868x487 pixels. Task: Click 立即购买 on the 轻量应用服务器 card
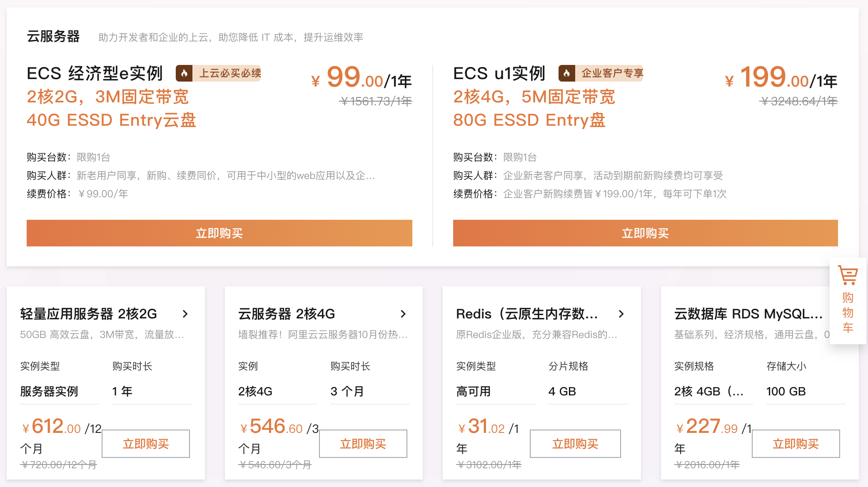click(145, 444)
